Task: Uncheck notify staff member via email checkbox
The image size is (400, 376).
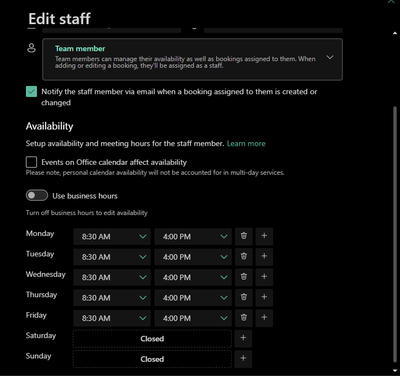Action: point(31,92)
